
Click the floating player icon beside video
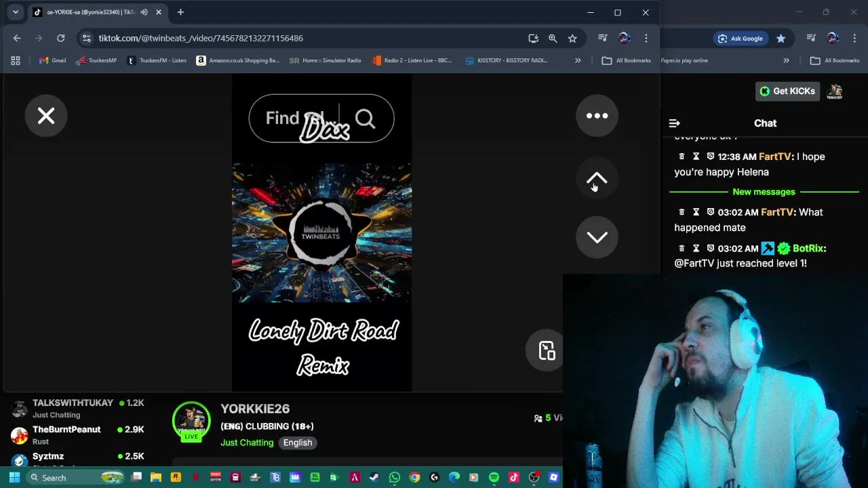[547, 350]
